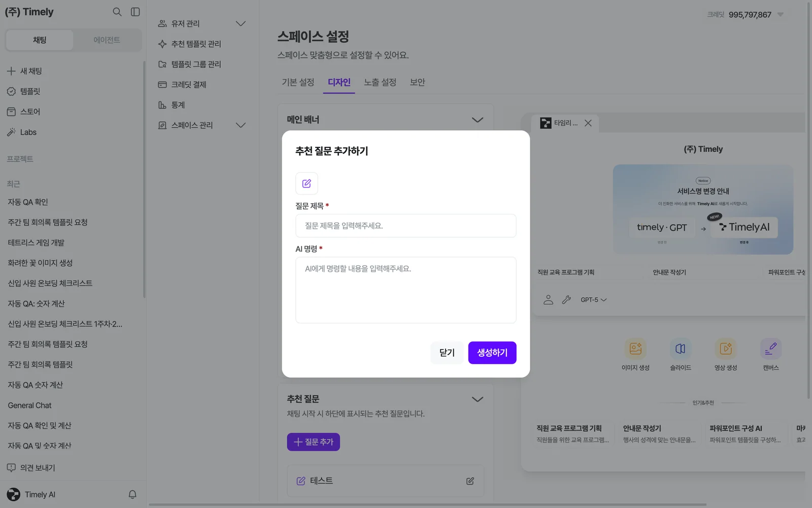The image size is (812, 508).
Task: Switch to the 채팅 toggle
Action: click(40, 40)
